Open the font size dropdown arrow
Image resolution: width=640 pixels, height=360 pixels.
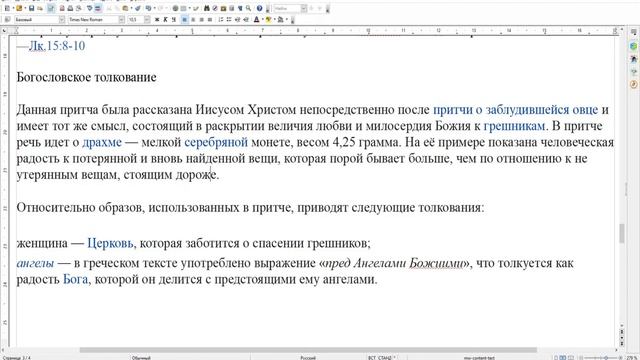point(147,20)
